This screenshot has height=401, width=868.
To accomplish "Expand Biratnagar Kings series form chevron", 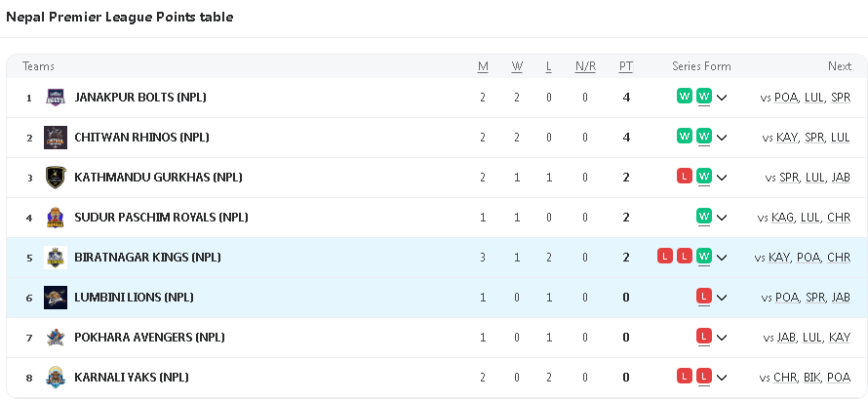I will pos(722,258).
